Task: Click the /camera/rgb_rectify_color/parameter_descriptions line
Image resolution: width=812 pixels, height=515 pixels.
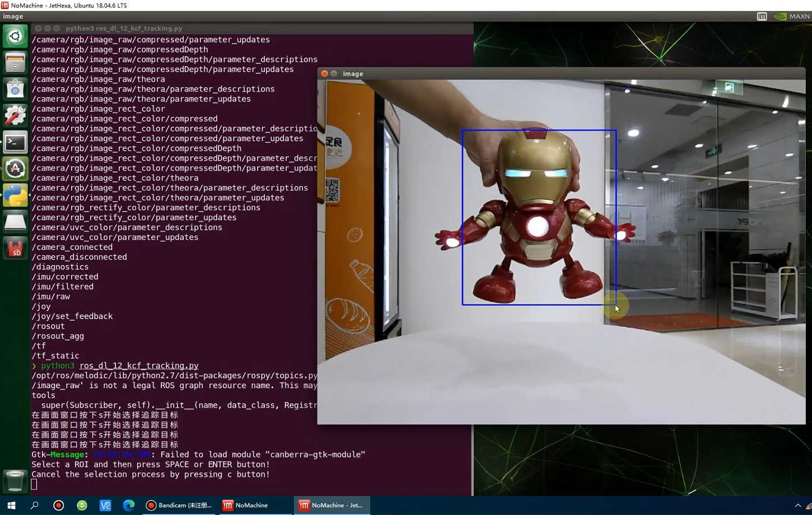Action: (x=146, y=207)
